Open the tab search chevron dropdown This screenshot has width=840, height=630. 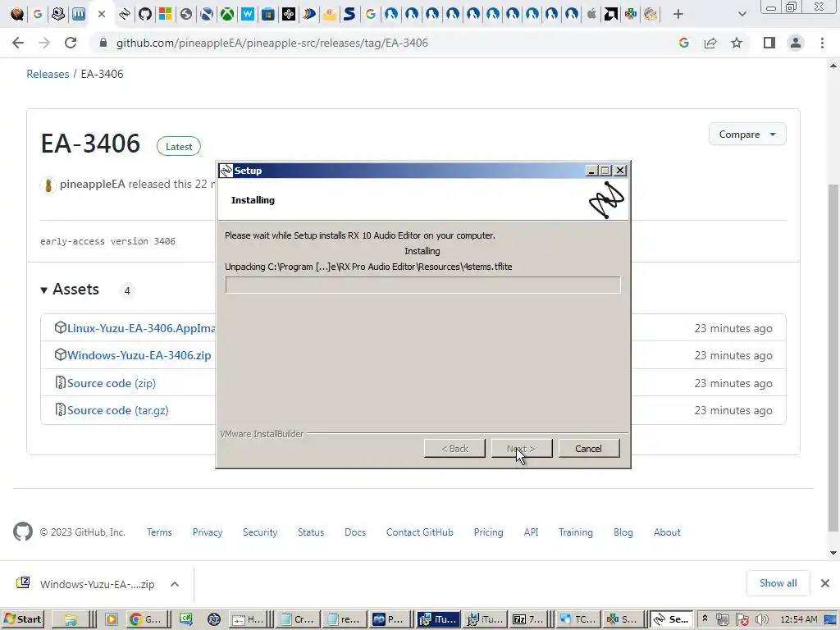742,14
